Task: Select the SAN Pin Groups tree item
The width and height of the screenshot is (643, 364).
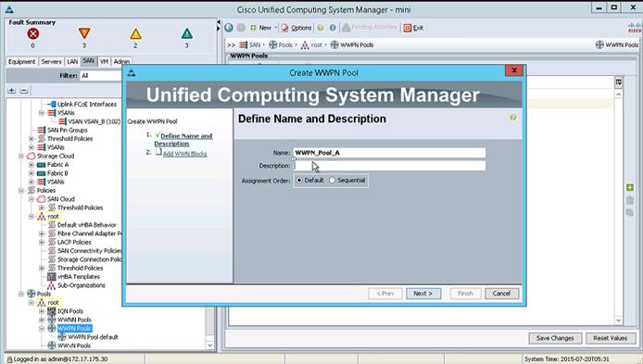Action: (x=68, y=130)
